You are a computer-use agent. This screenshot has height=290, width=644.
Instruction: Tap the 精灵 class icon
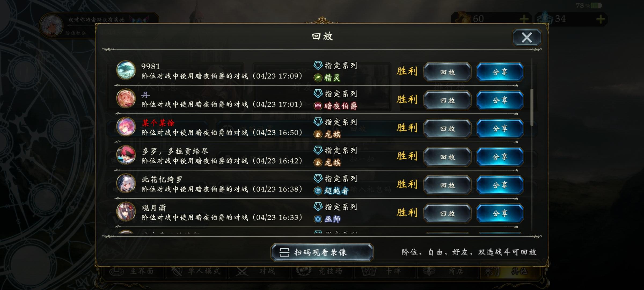click(x=318, y=78)
